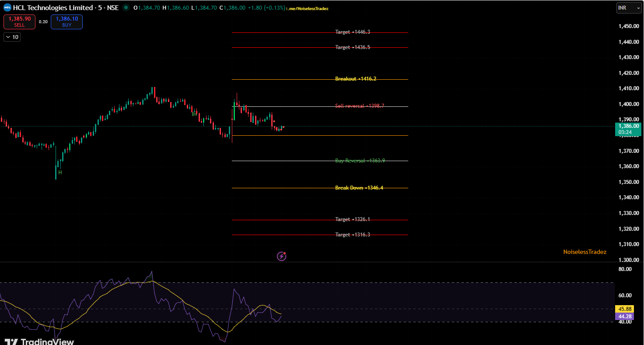Click the 0.20 spread value
Viewport: 644px width, 345px height.
(43, 22)
